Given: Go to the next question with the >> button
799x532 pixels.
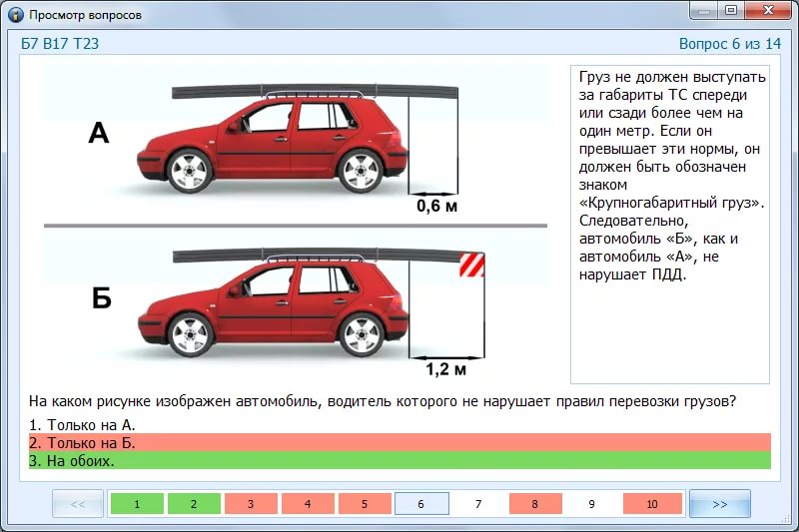Looking at the screenshot, I should (719, 504).
